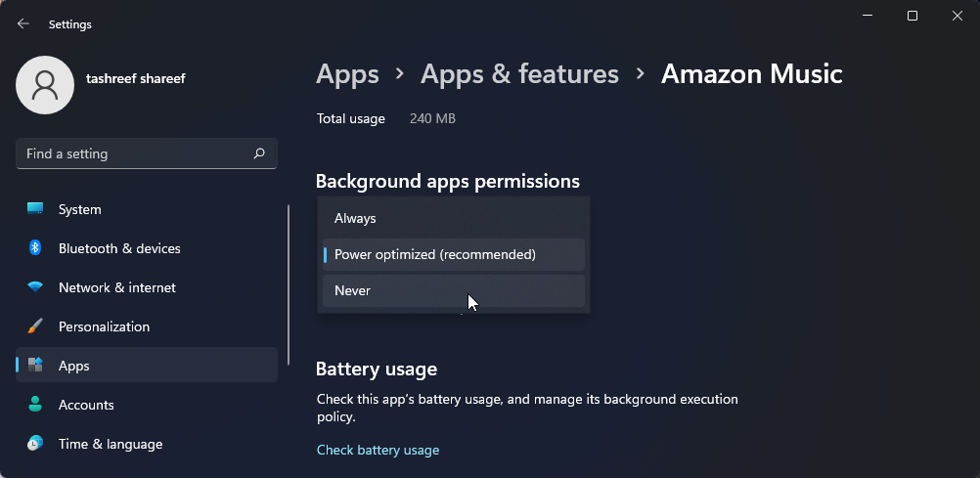Click the back arrow in Settings header
Screen dimensions: 980x478
tap(23, 23)
